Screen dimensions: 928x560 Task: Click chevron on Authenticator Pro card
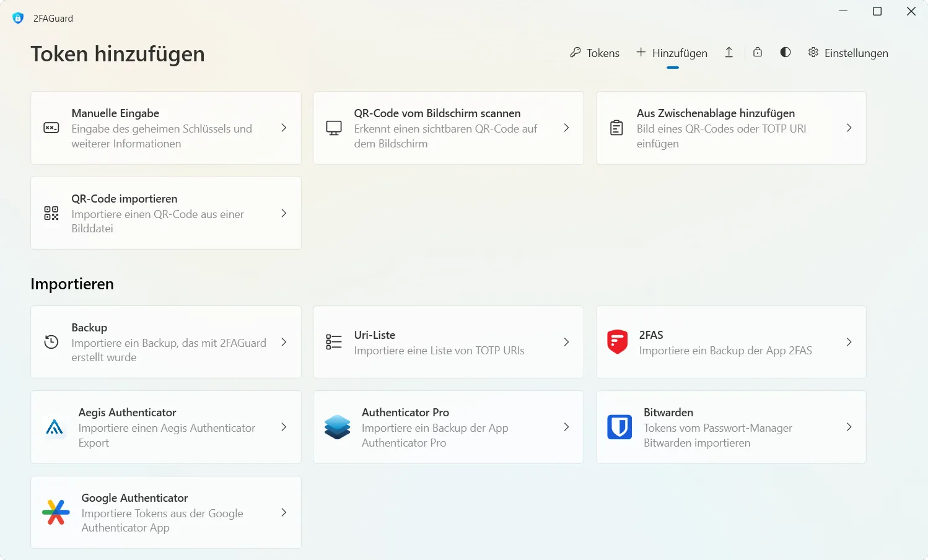click(x=566, y=427)
